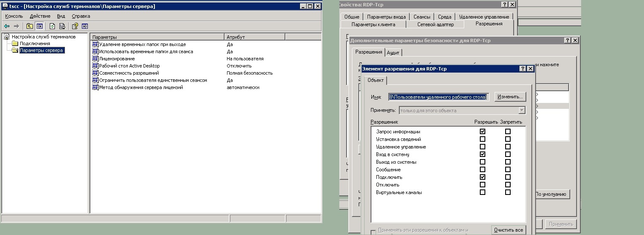
Task: Check Разрешить for Установка сведений
Action: (x=482, y=139)
